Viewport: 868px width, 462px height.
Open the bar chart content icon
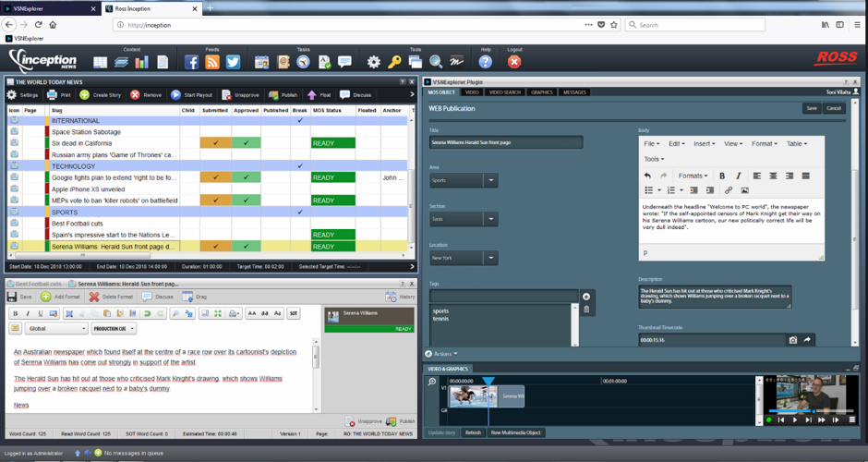(141, 62)
